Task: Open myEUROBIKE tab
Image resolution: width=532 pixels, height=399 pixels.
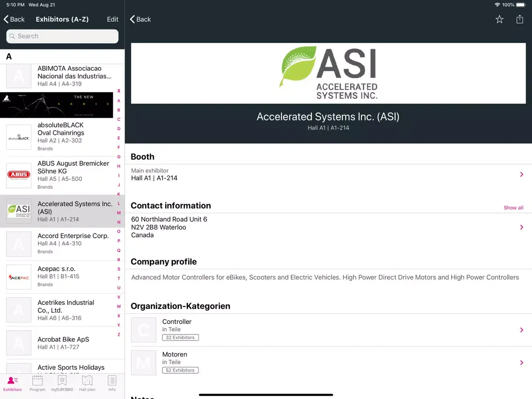Action: click(x=62, y=384)
